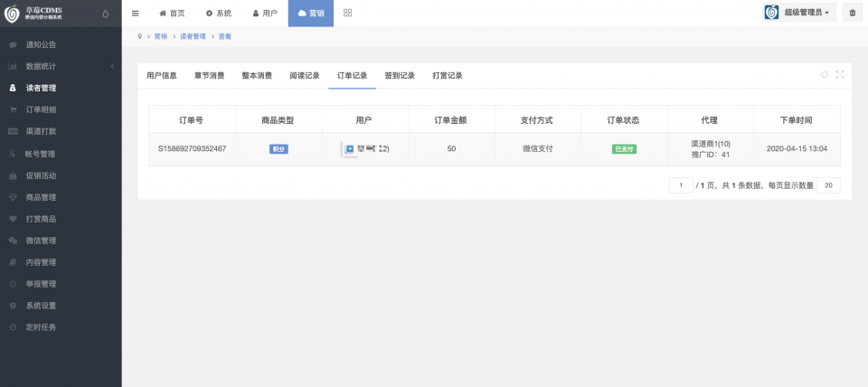Focus the page number input field
The width and height of the screenshot is (868, 387).
(681, 185)
